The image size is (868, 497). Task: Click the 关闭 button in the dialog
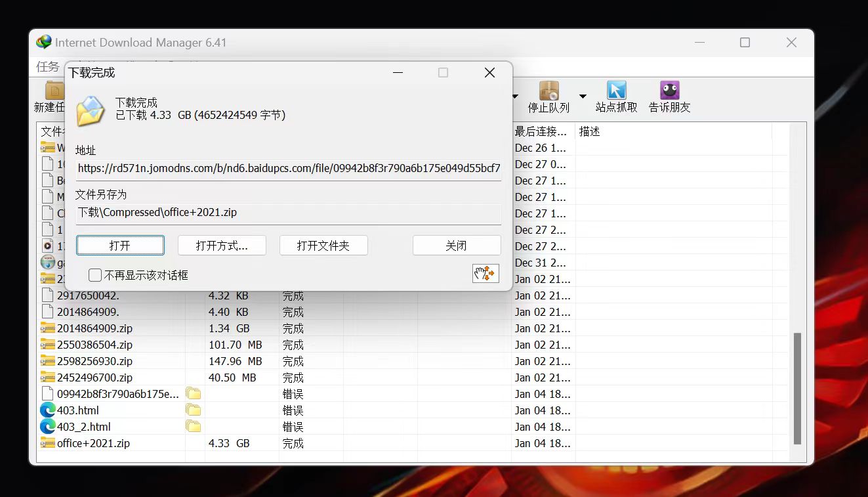(x=457, y=246)
